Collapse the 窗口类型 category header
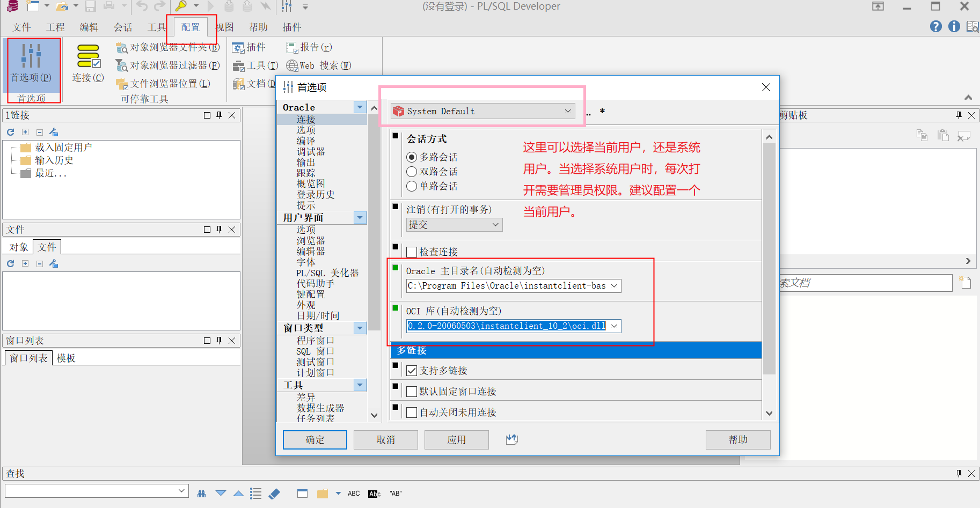The width and height of the screenshot is (980, 508). [x=360, y=328]
